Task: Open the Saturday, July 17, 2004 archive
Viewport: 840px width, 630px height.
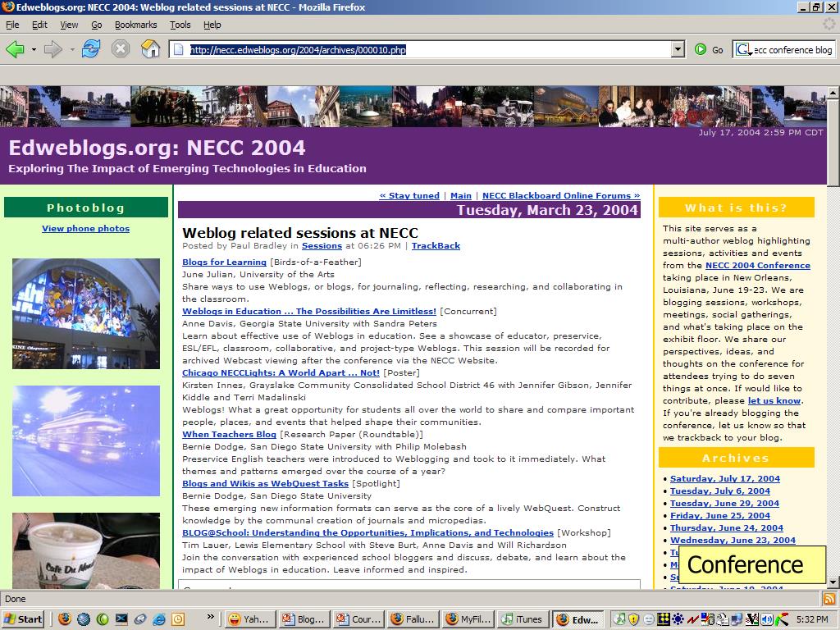Action: [725, 479]
